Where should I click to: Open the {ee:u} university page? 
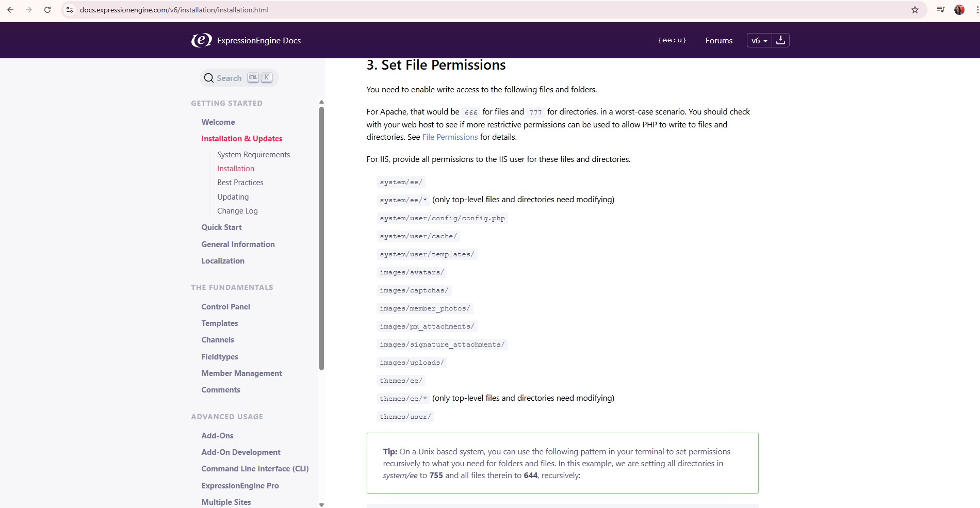pyautogui.click(x=672, y=40)
